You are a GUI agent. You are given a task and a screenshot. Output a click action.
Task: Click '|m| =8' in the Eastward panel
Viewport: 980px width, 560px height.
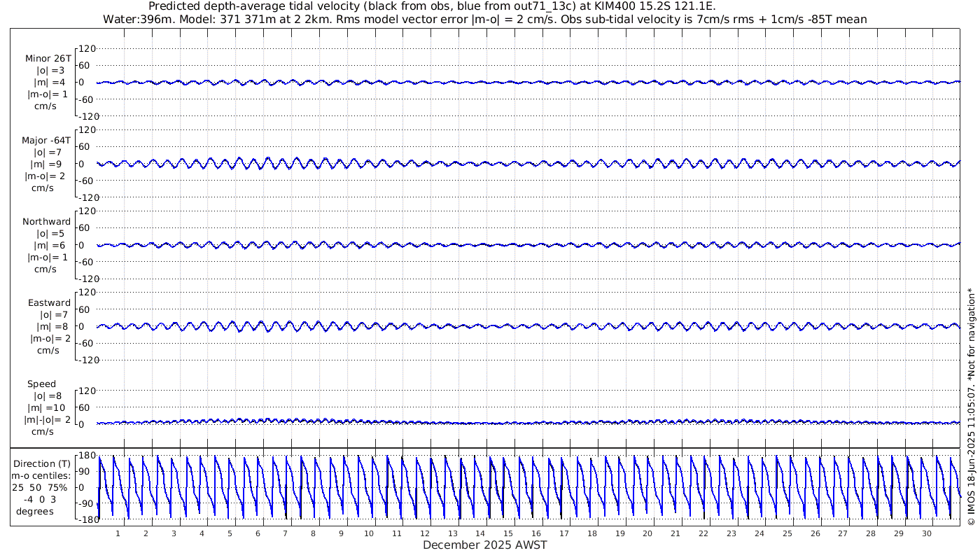pos(52,326)
